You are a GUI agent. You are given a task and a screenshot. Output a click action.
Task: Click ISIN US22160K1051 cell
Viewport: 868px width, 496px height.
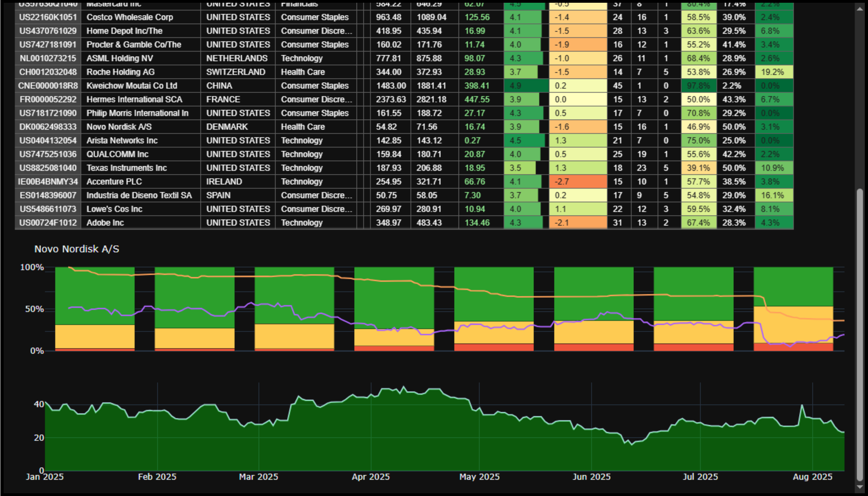(48, 17)
